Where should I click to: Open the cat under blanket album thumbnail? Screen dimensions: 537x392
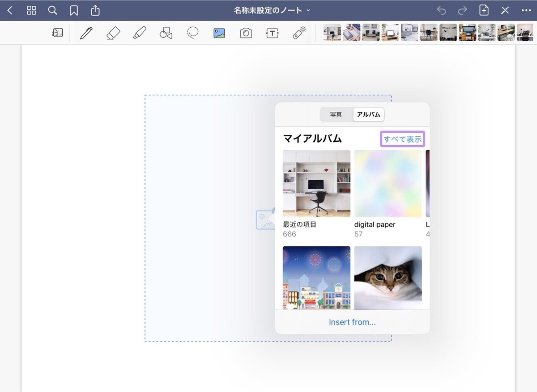388,278
